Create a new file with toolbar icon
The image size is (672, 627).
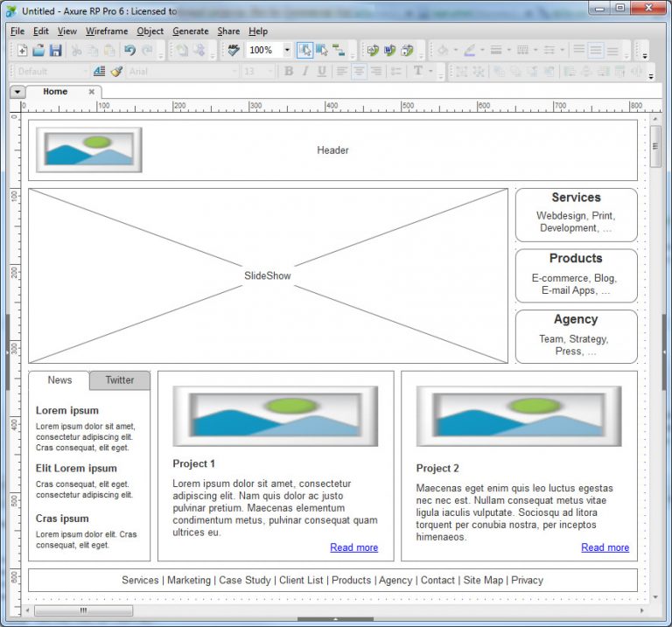coord(23,51)
